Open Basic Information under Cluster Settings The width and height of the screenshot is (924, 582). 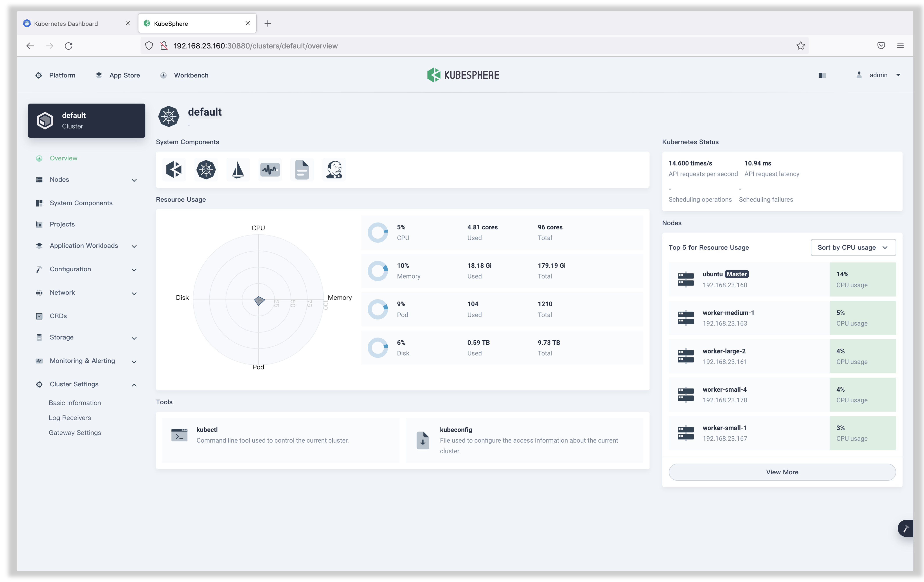tap(75, 403)
